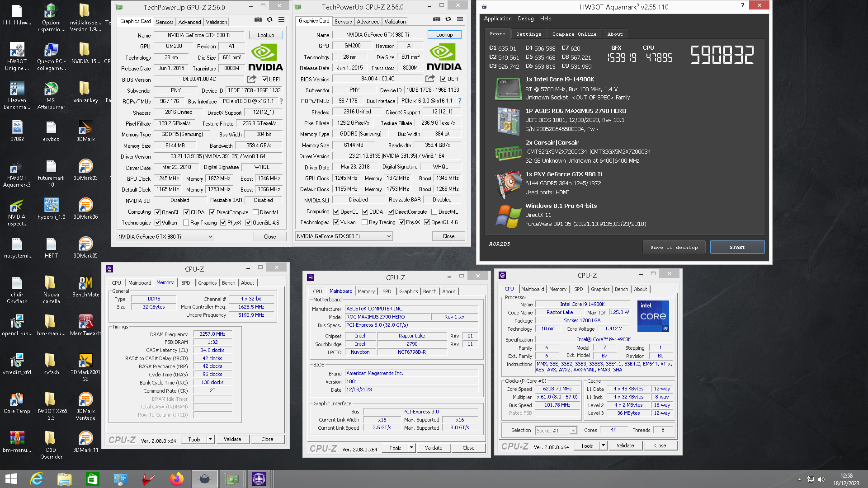Open Graphics tab in CPU-Z Mainboard window
Viewport: 868px width, 488px height.
[408, 291]
